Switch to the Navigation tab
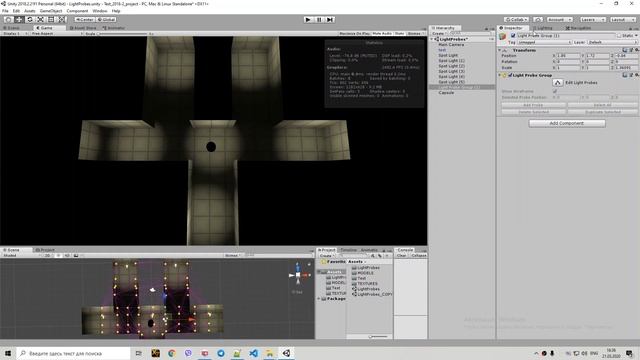640x360 pixels. [x=579, y=28]
